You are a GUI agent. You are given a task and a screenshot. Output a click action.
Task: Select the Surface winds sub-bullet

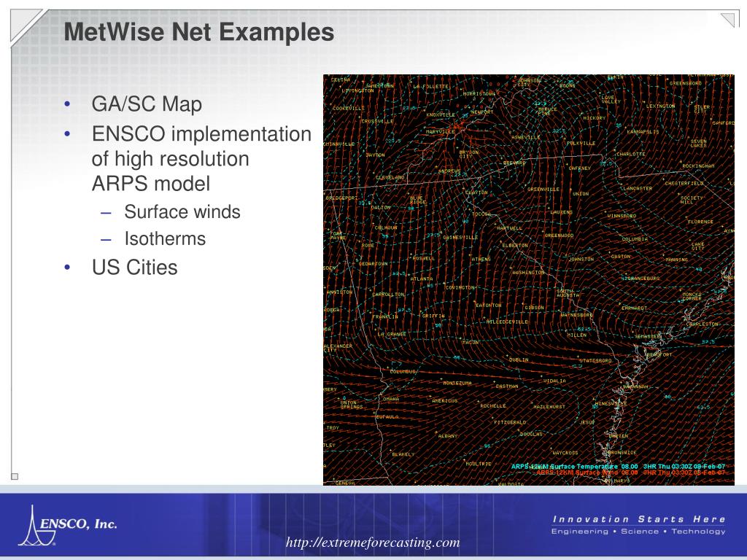pos(182,212)
